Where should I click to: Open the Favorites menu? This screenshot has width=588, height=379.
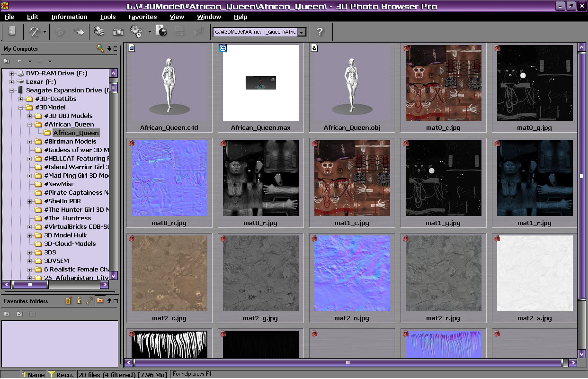[143, 17]
